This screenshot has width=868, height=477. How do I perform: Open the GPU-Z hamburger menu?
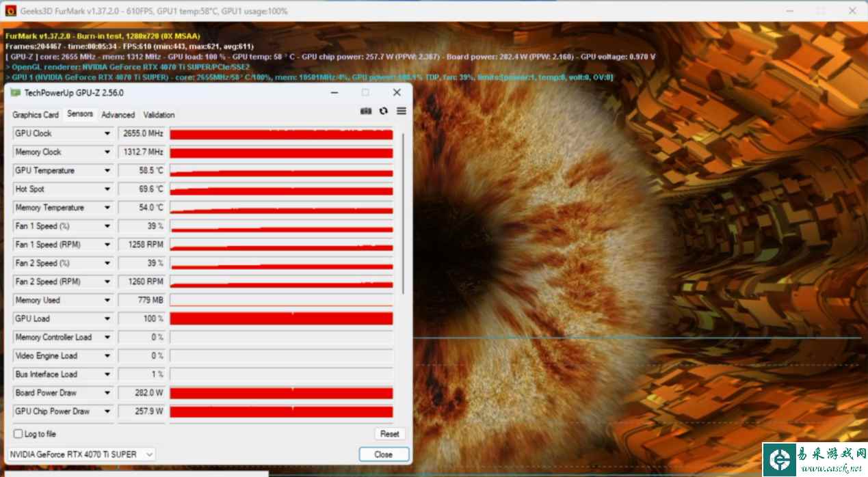[402, 111]
